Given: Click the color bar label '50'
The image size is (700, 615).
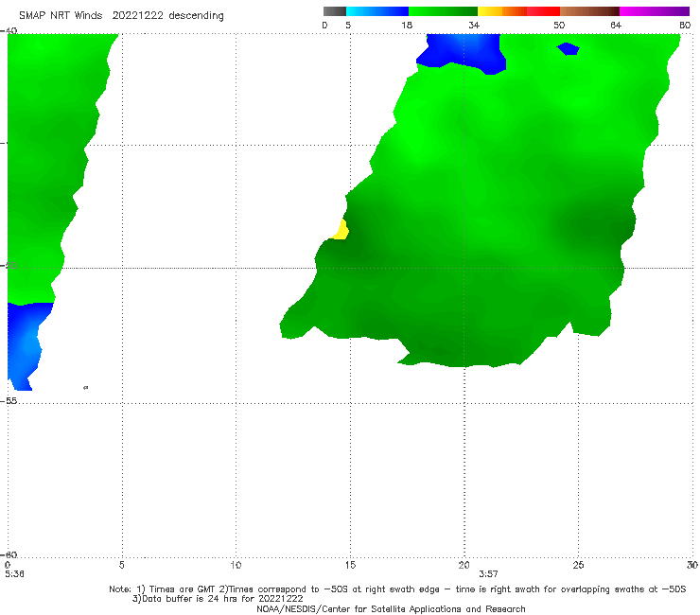Looking at the screenshot, I should (559, 25).
